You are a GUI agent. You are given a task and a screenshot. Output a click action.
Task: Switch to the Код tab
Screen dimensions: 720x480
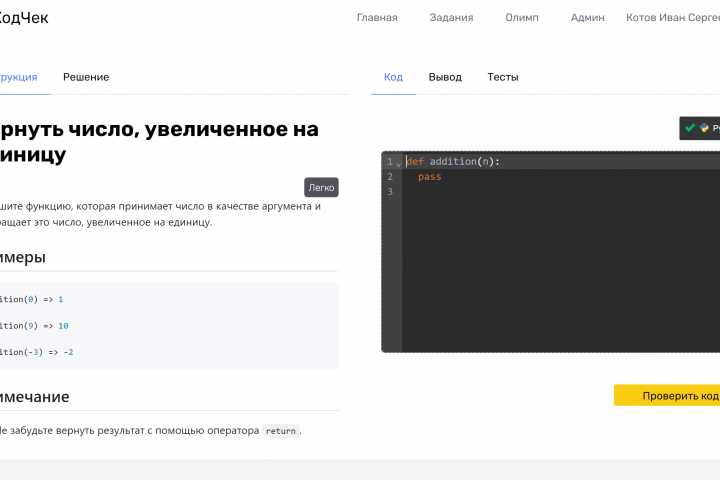pyautogui.click(x=393, y=77)
